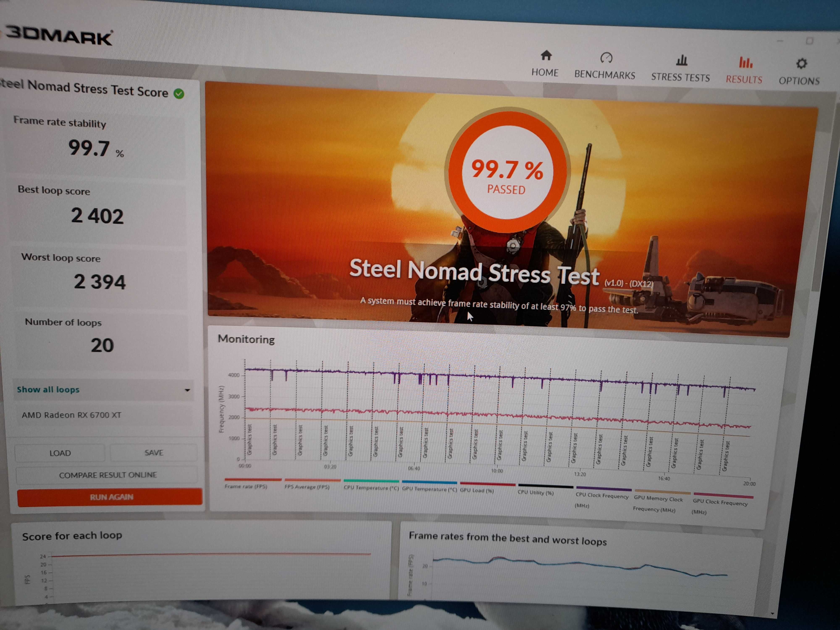Click the AMD Radeon RX 6700 XT entry
The width and height of the screenshot is (840, 630).
71,415
